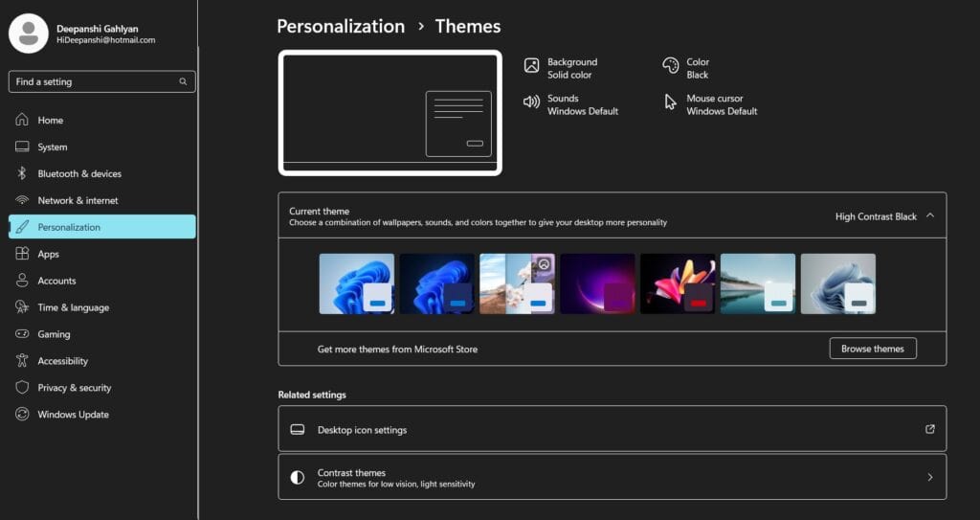Select the Windows light bloom theme
980x520 pixels.
[x=356, y=283]
